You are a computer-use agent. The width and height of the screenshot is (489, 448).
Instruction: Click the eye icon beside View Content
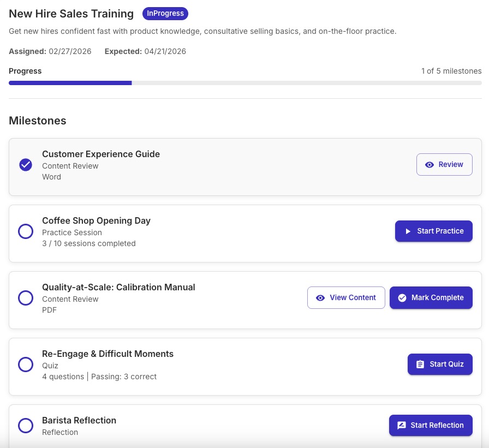320,297
